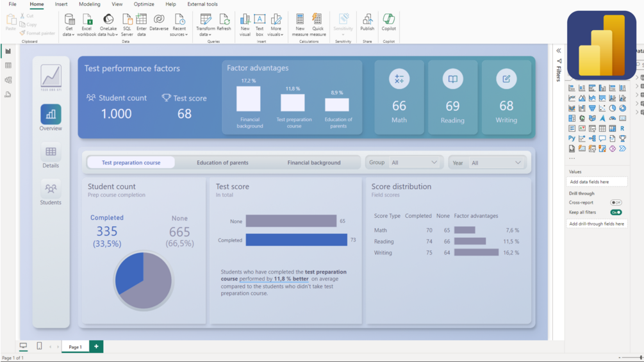The width and height of the screenshot is (644, 362).
Task: Click the Copilot ribbon icon
Action: pos(388,22)
